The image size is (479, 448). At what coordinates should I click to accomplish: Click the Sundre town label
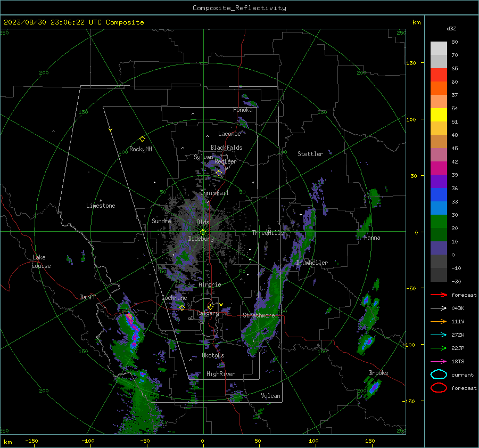tap(161, 221)
